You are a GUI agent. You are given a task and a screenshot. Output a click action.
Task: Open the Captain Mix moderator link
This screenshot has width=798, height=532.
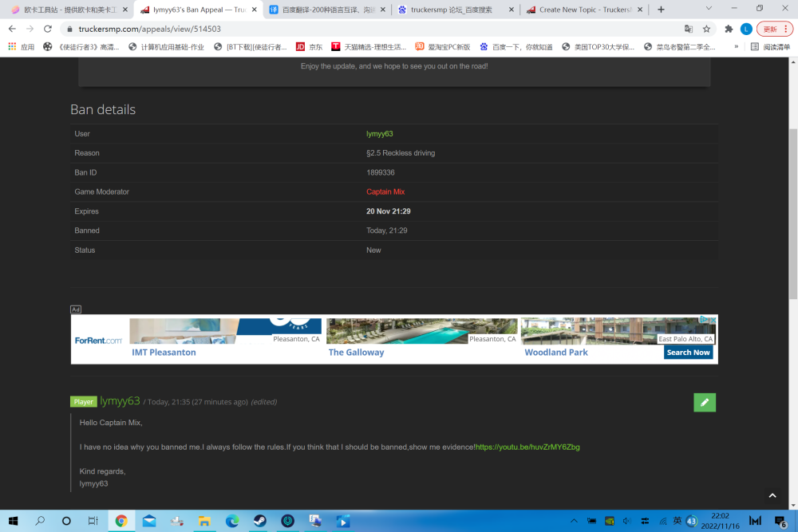(x=385, y=192)
